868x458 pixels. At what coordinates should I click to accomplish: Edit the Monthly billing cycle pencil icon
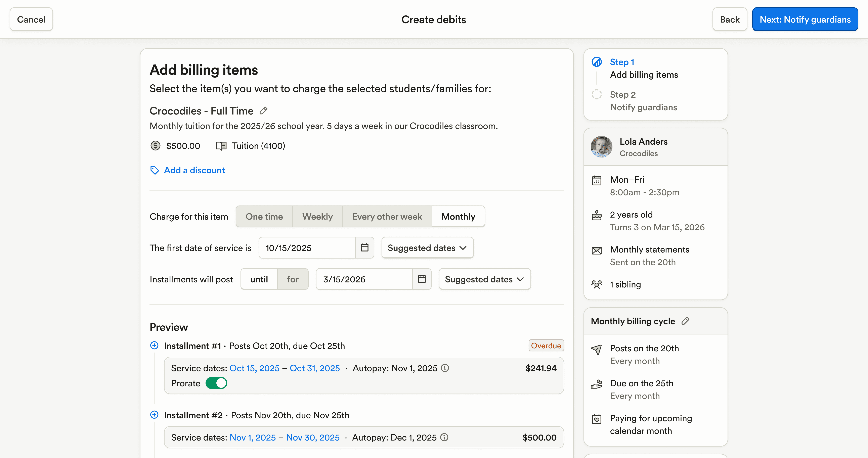click(x=685, y=321)
